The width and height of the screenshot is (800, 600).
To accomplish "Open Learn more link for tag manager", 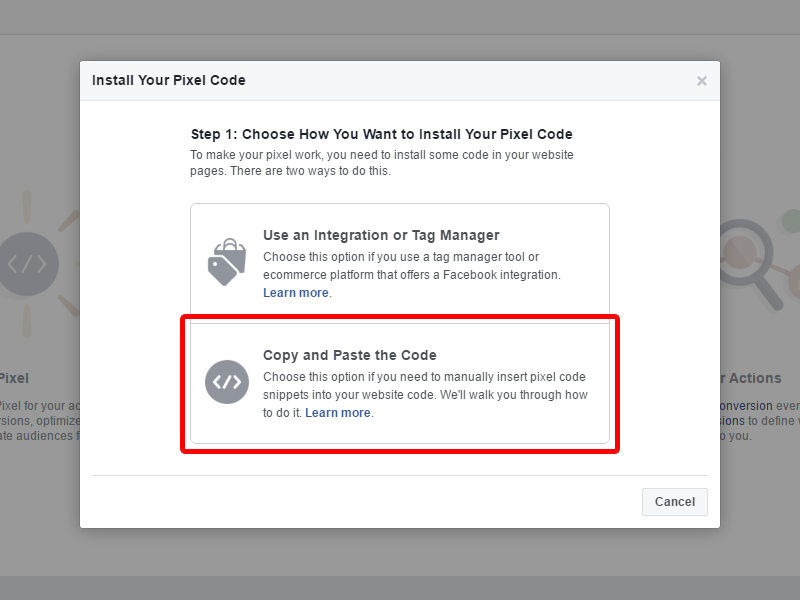I will (x=295, y=293).
